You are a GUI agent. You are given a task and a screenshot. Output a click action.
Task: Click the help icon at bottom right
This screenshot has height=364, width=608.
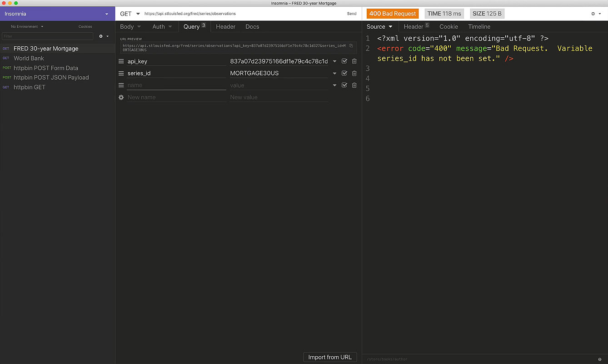point(600,359)
